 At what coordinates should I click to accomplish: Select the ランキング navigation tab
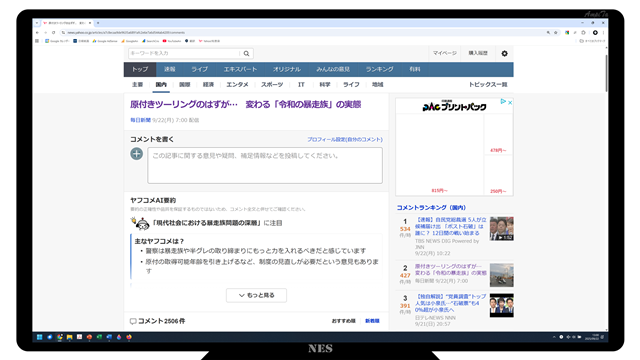pos(380,69)
